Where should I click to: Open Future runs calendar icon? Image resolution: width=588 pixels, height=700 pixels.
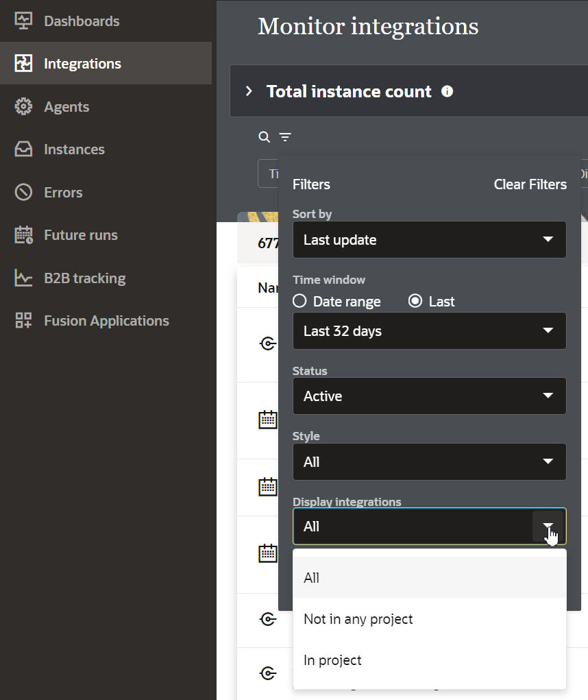click(x=23, y=235)
